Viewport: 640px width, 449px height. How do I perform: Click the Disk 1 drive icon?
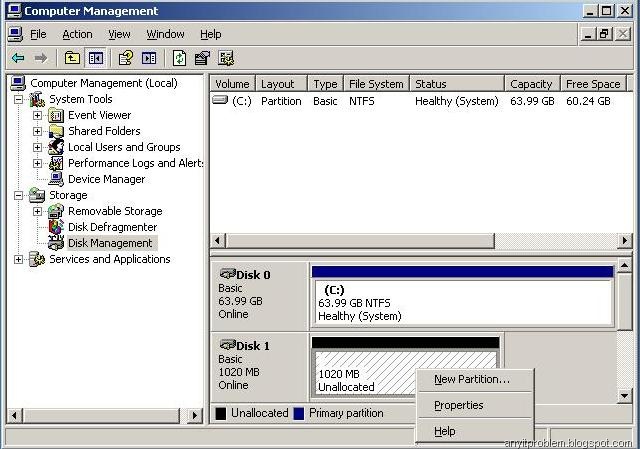227,345
